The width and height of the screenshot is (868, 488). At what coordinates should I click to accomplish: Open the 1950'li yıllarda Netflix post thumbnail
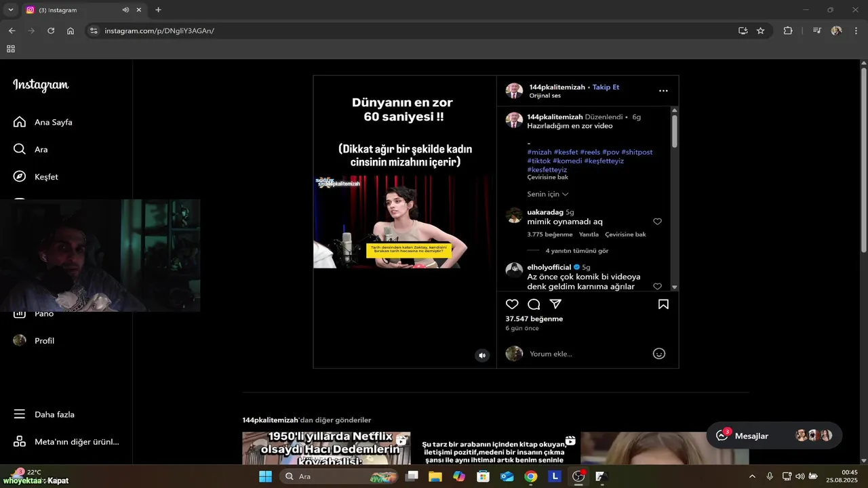coord(326,448)
